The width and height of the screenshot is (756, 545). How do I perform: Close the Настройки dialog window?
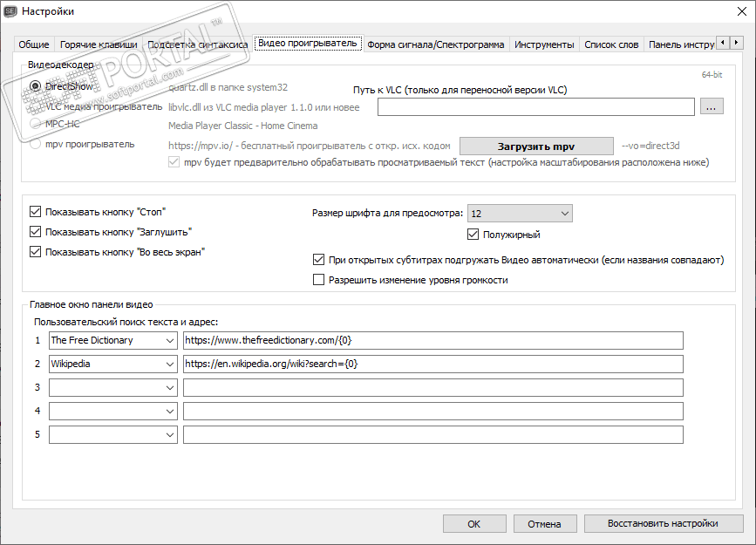pos(742,11)
